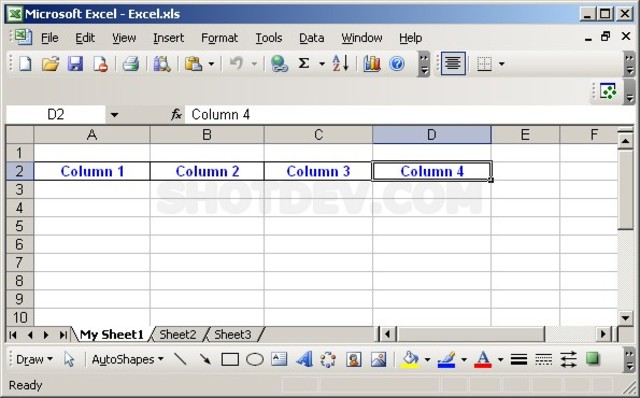Launch the Chart Wizard icon
This screenshot has height=398, width=640.
pyautogui.click(x=372, y=64)
